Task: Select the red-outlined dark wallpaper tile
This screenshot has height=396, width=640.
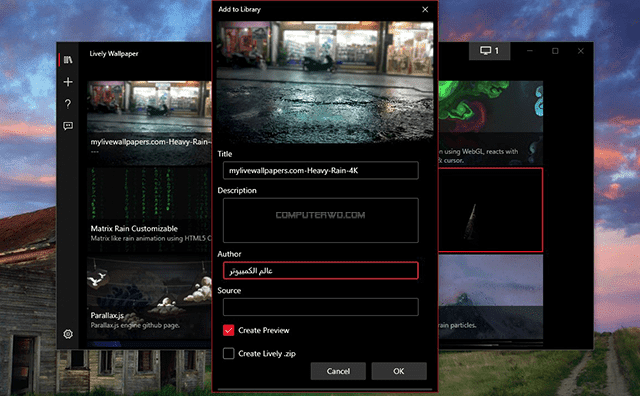Action: [x=491, y=209]
